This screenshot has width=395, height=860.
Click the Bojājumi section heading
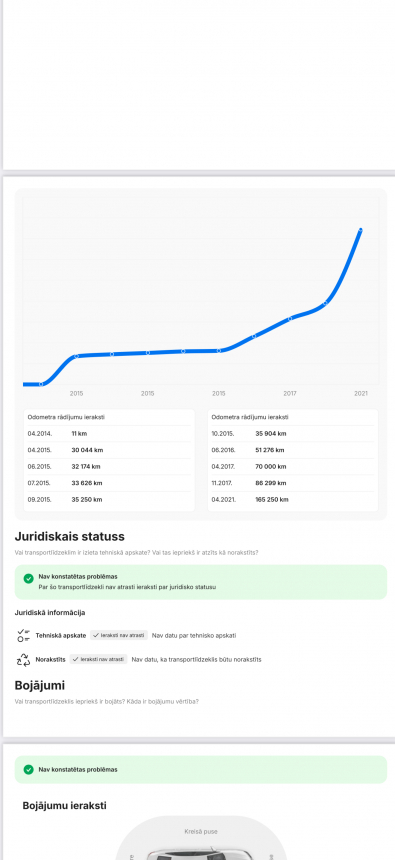pos(40,686)
